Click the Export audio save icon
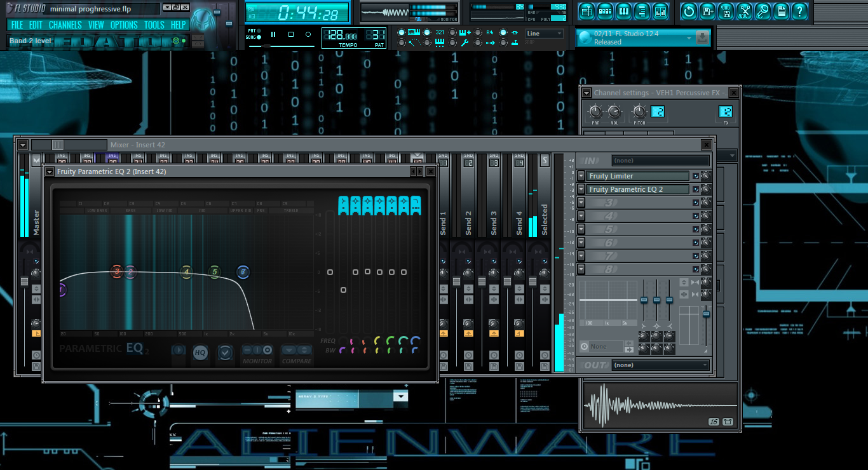Screen dimensions: 868x470 click(x=726, y=11)
